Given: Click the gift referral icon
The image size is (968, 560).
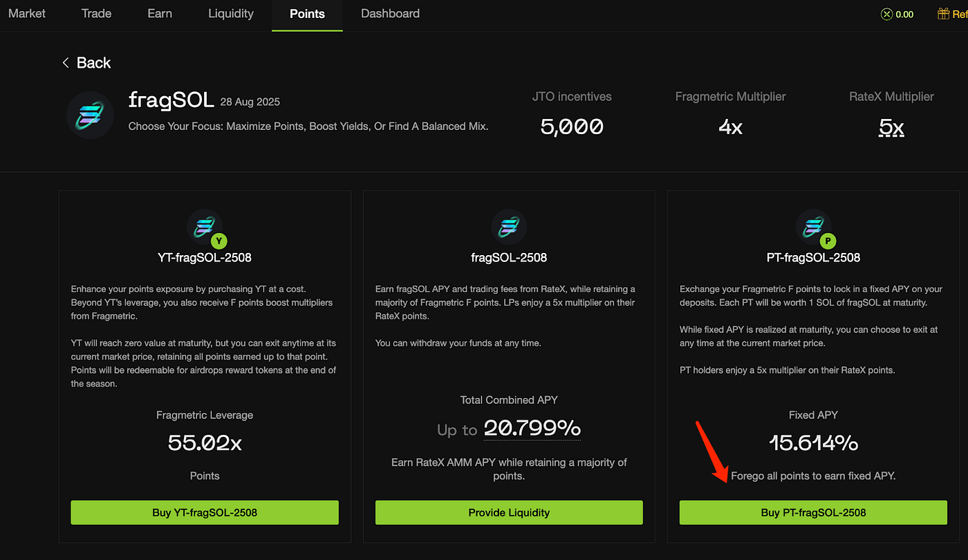Looking at the screenshot, I should coord(943,14).
